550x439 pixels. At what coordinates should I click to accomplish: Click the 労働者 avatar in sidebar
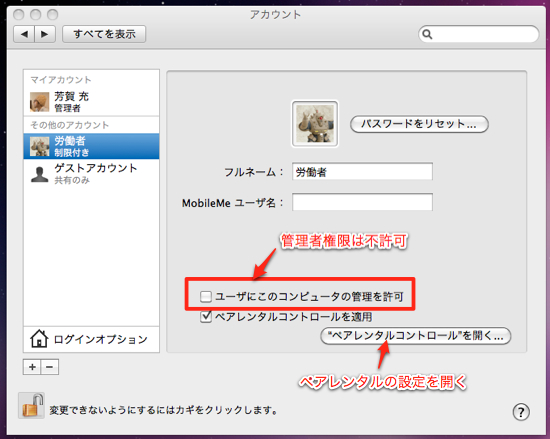coord(39,146)
